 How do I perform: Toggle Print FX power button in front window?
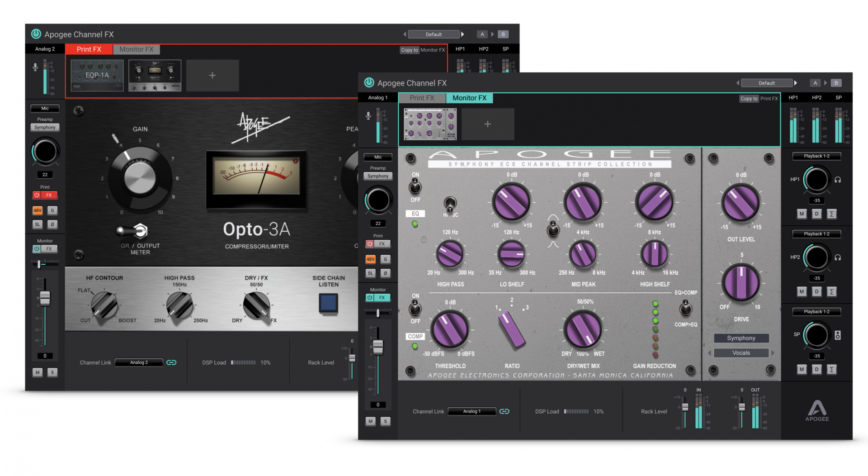pos(369,244)
